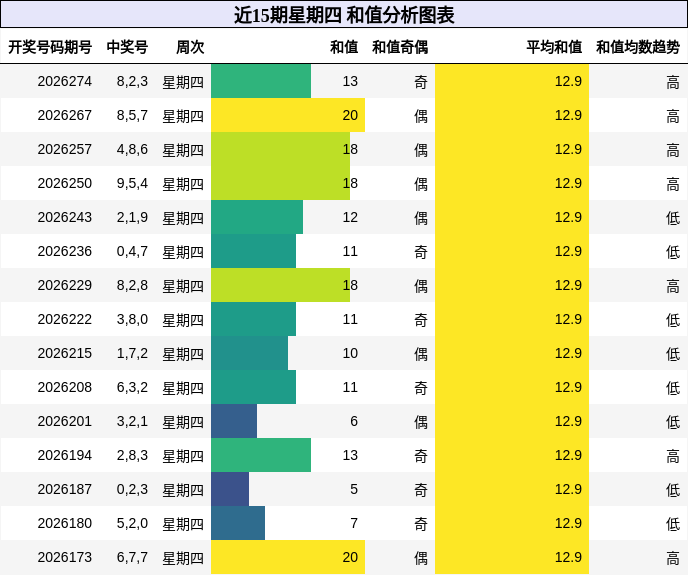Click issue number 2026194
Viewport: 688px width, 575px height.
64,455
